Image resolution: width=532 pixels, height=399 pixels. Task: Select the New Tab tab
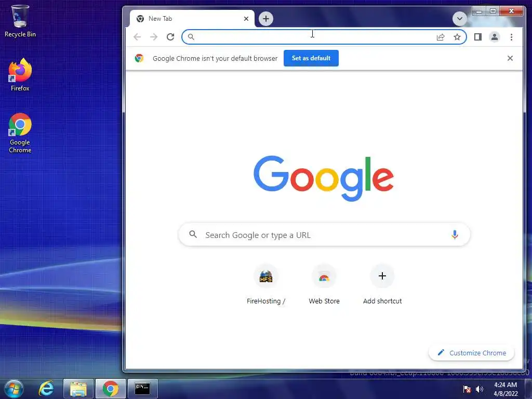click(192, 19)
